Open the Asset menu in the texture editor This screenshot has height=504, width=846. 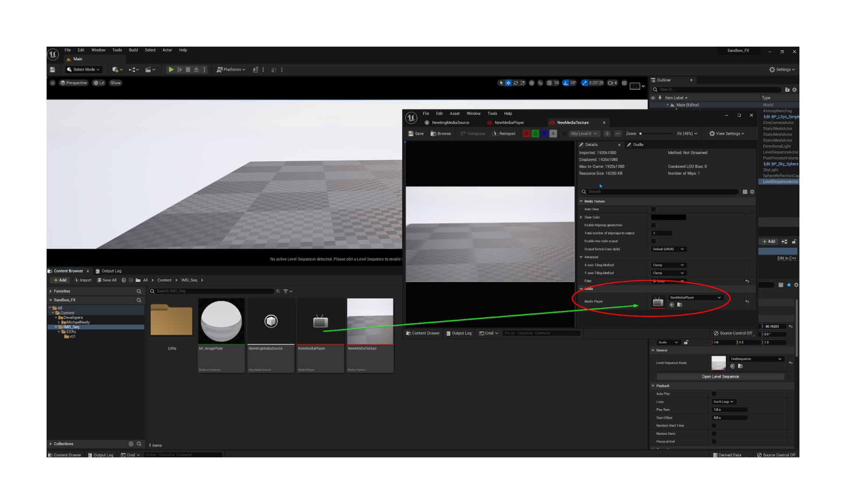point(454,113)
